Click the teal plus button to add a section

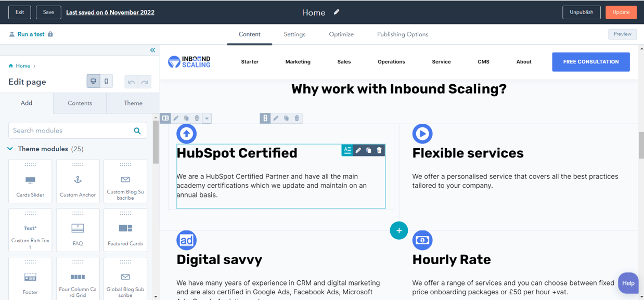tap(399, 230)
